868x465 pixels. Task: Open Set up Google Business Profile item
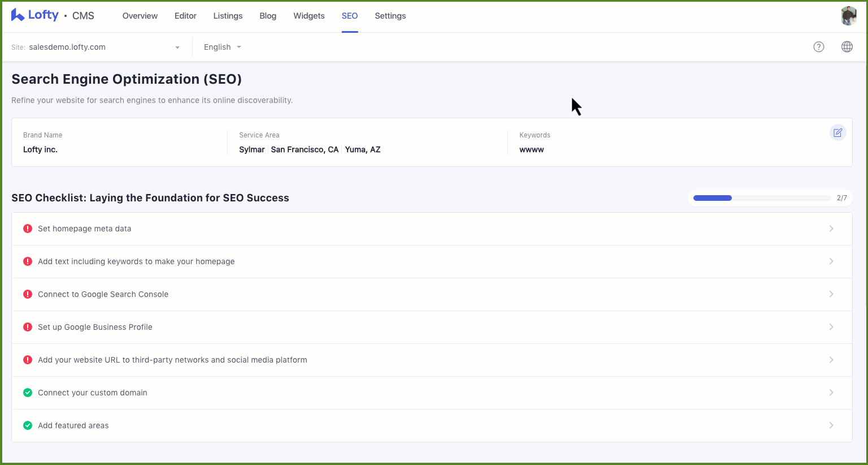(432, 327)
